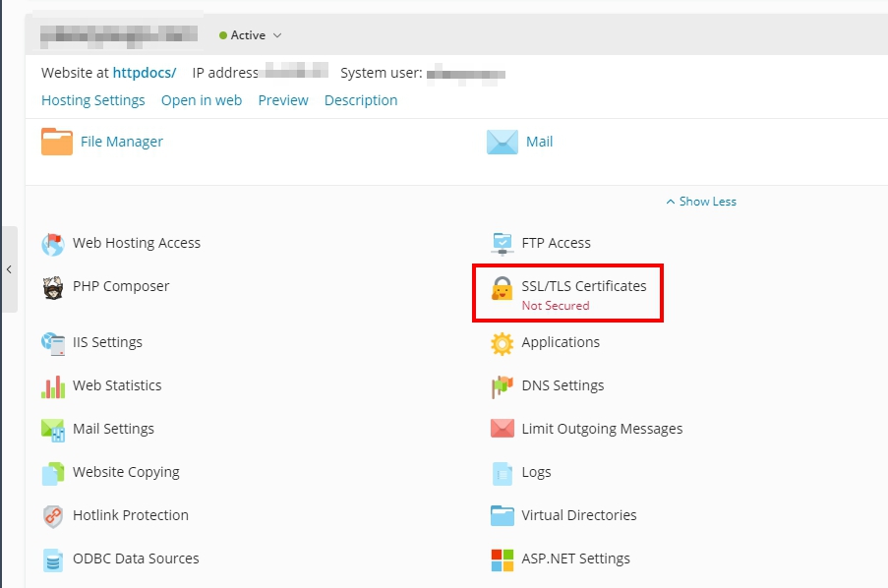Open the httpdocs/ directory link
This screenshot has height=588, width=888.
coord(145,73)
